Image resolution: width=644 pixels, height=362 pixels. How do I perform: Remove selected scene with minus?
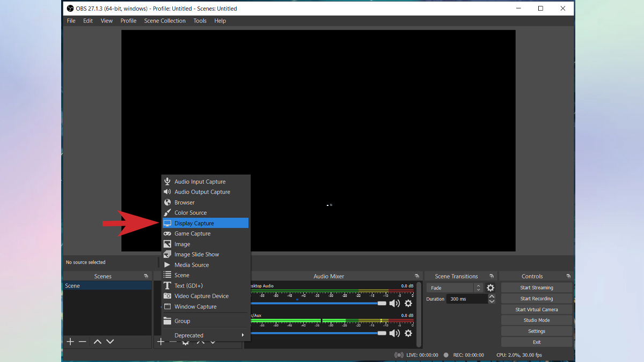(83, 342)
